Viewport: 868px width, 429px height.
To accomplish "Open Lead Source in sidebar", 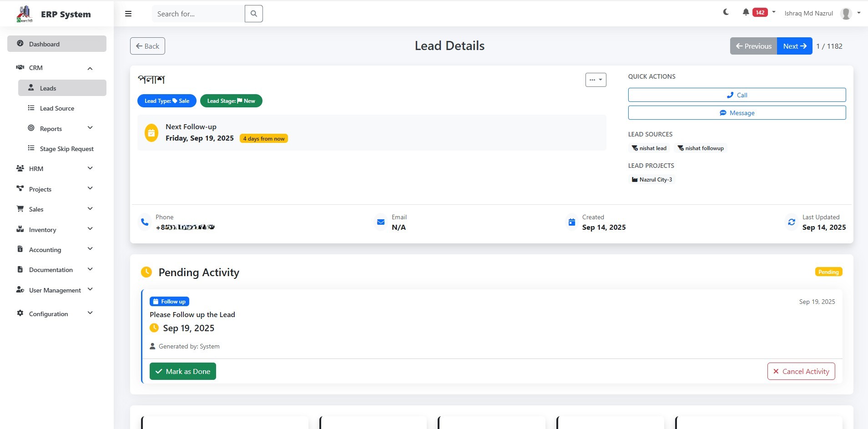I will (x=57, y=108).
